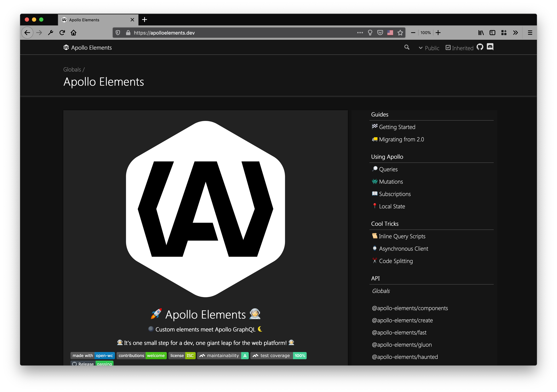Click the zoom in plus button
Viewport: 557px width, 392px height.
[x=438, y=33]
